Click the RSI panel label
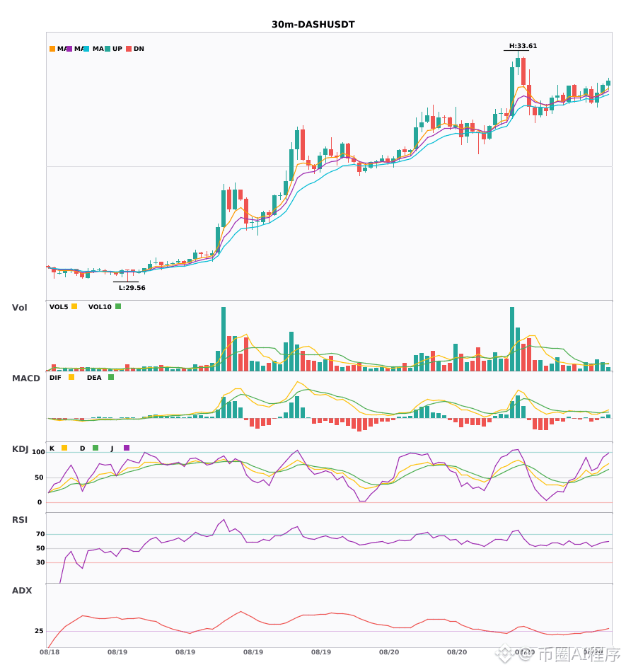Viewport: 626px width, 672px height. coord(20,519)
